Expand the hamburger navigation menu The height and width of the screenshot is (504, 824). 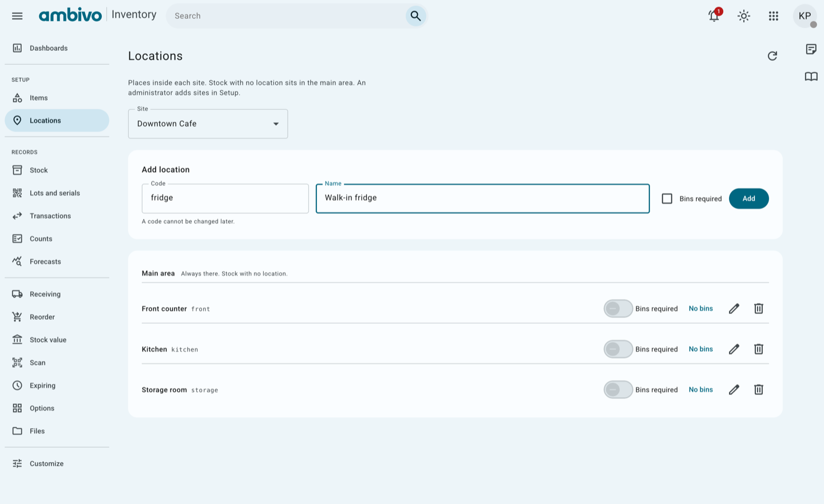coord(17,16)
